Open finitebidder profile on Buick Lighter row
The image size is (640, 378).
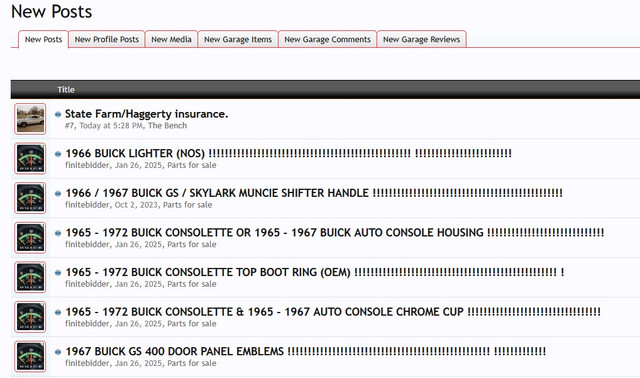(87, 165)
